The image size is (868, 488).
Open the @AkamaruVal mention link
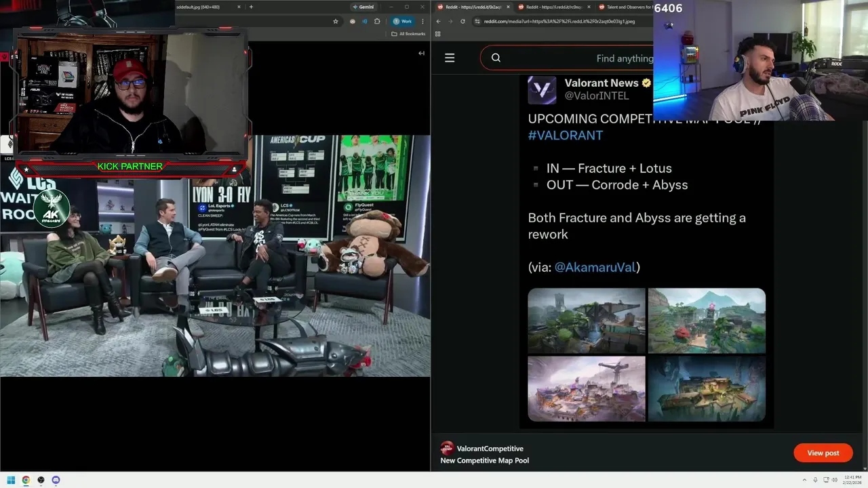pyautogui.click(x=595, y=267)
